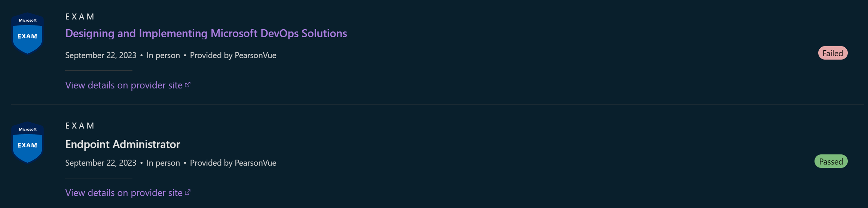
Task: Click Provided by PearsonVue on the DevOps exam
Action: tap(233, 55)
